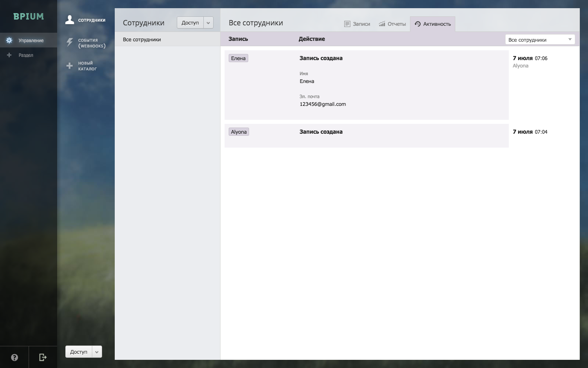Click the Имя field label
Image resolution: width=588 pixels, height=368 pixels.
coord(304,74)
